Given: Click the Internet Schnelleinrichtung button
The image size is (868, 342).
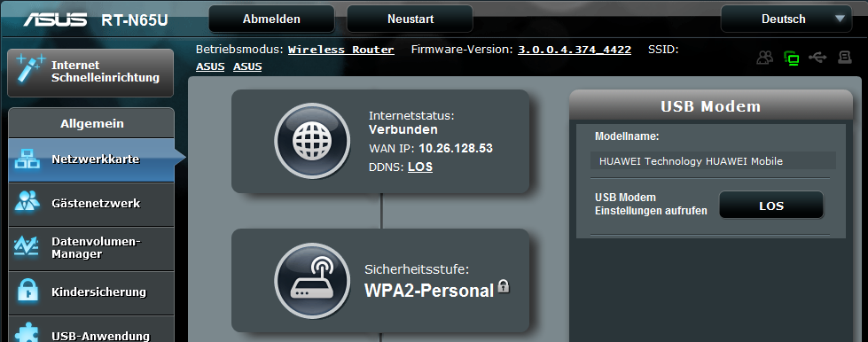Looking at the screenshot, I should coord(90,73).
